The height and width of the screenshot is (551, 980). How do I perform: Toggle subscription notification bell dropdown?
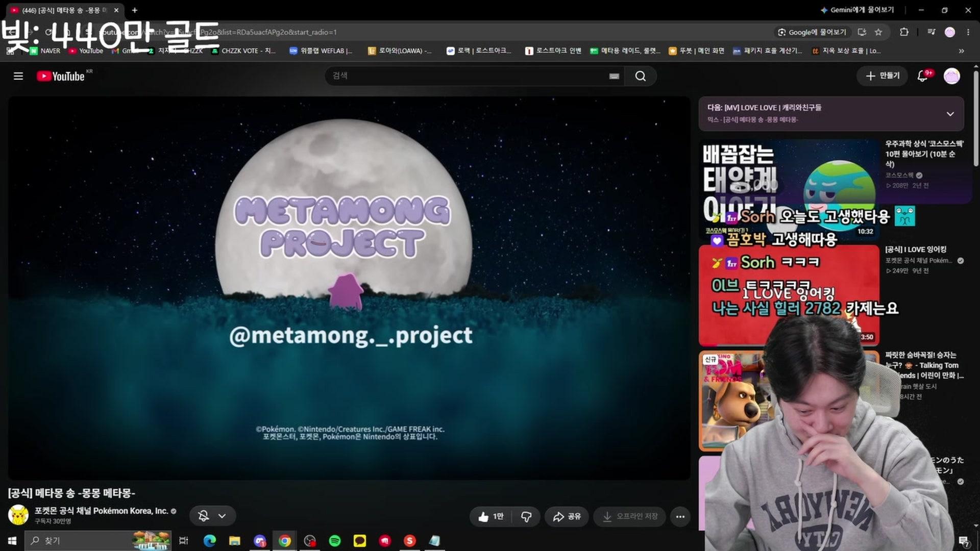(x=212, y=516)
